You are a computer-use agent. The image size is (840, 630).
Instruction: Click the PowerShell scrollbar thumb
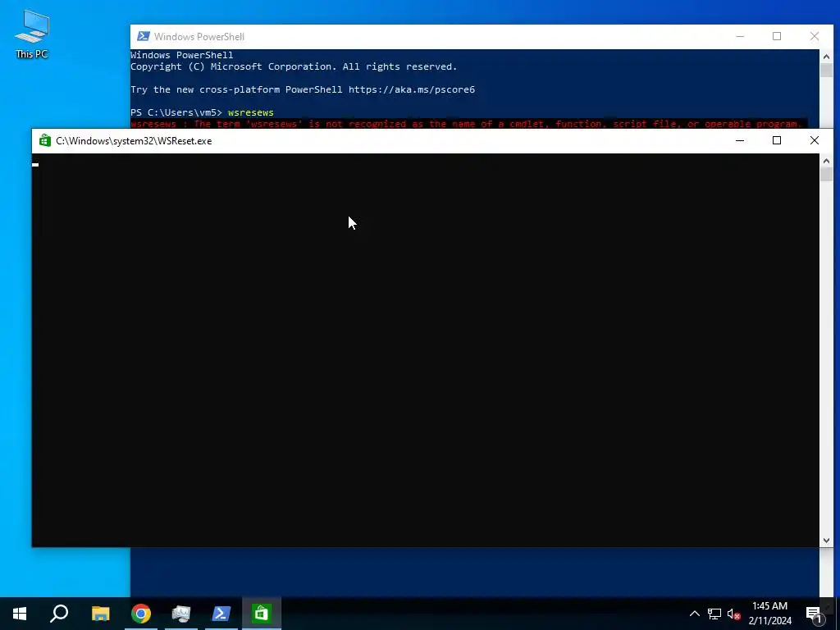coord(826,71)
